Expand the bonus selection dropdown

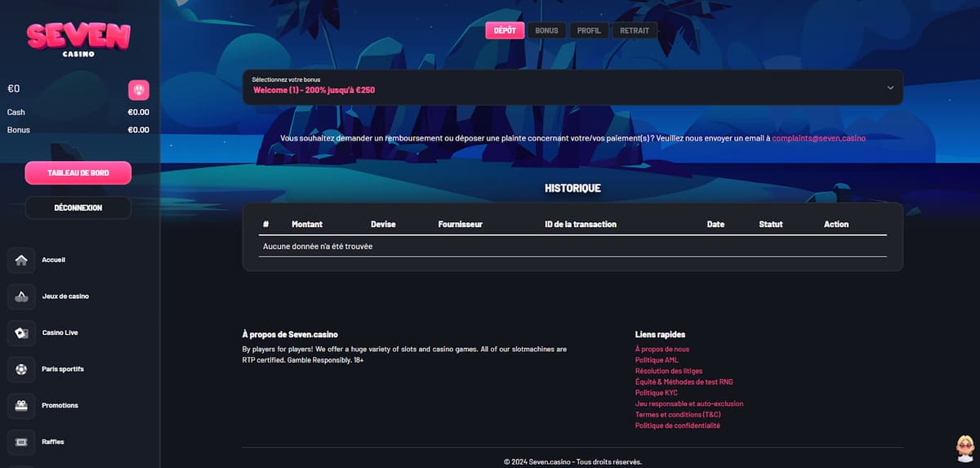coord(572,87)
